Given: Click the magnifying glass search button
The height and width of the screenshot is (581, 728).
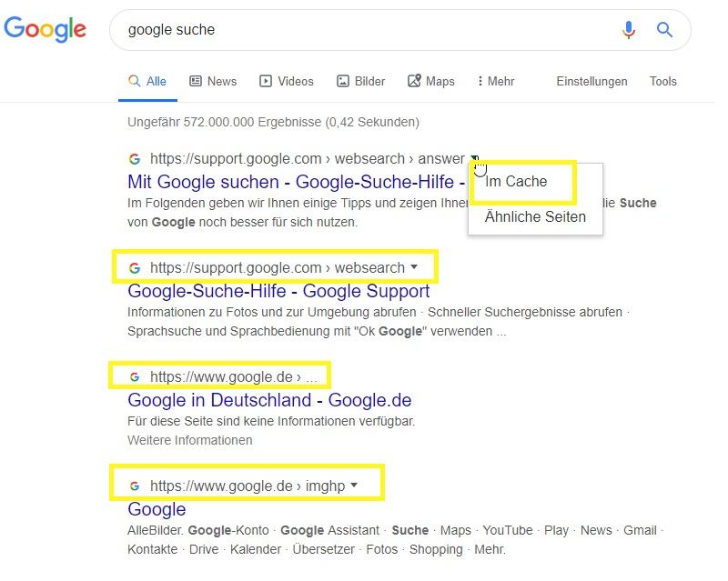Looking at the screenshot, I should point(665,30).
